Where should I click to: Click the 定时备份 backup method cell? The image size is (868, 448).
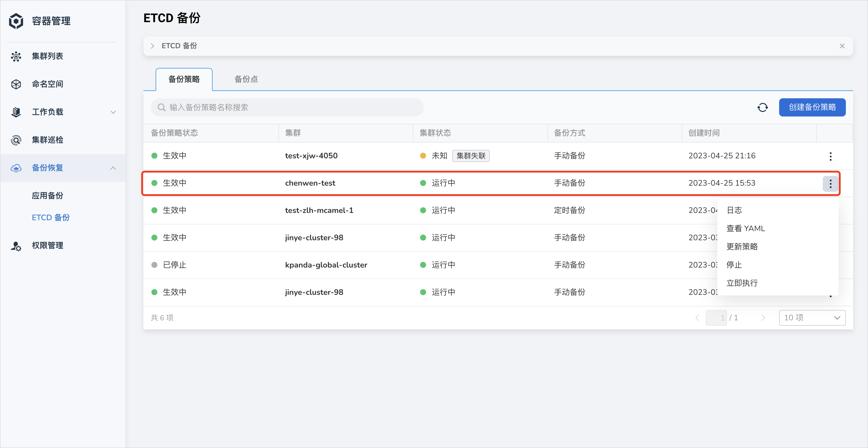(570, 210)
